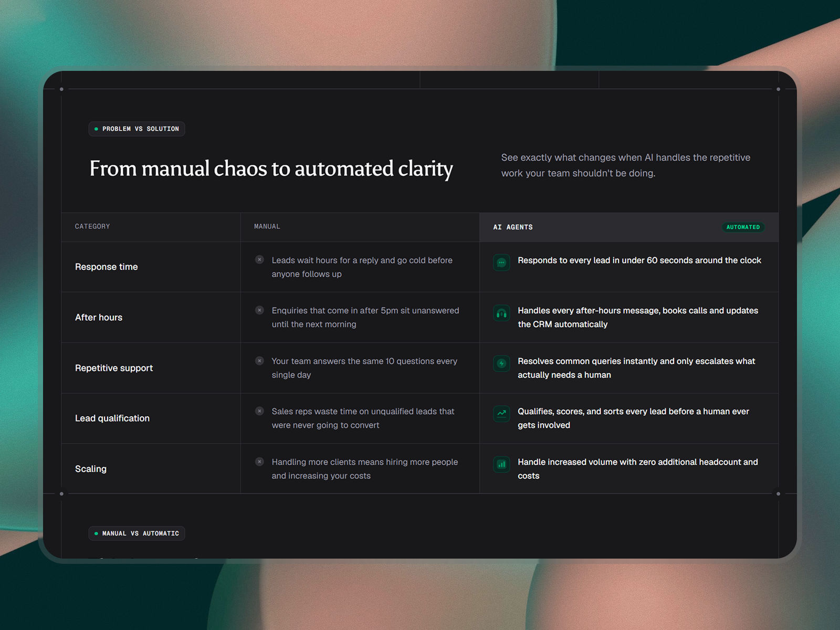Click the lightning bolt icon in Repetitive support row
Screen dimensions: 840x630
click(501, 363)
